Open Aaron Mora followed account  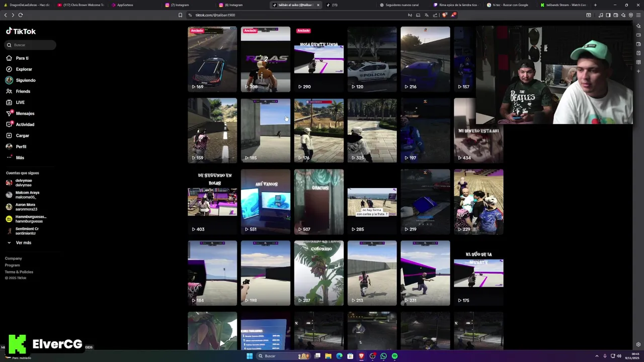tap(22, 207)
